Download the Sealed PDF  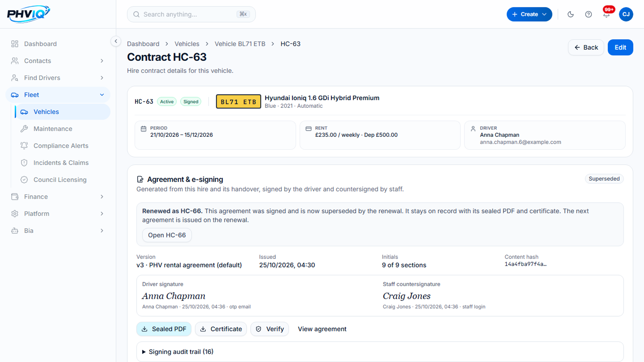coord(164,329)
